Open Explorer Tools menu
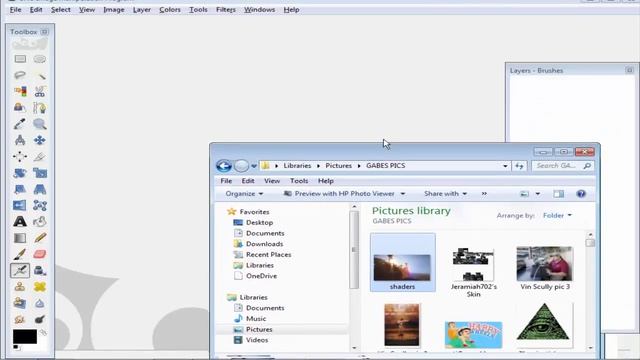The height and width of the screenshot is (360, 640). 299,181
